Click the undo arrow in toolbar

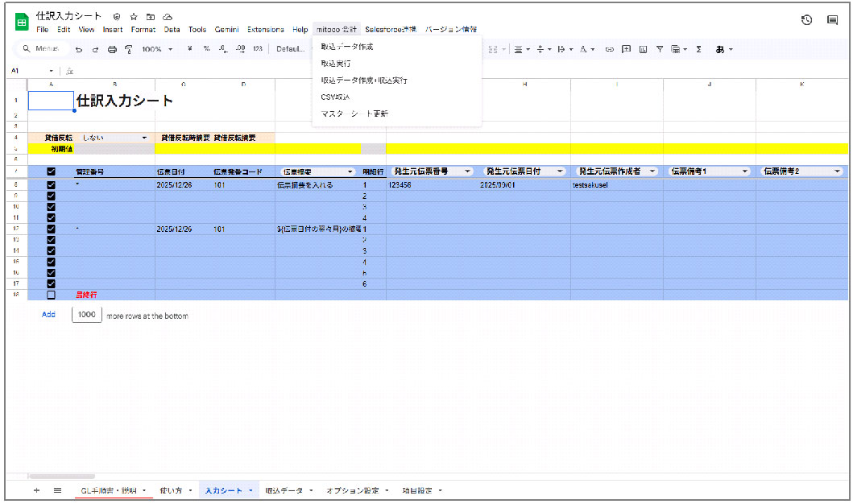[79, 49]
